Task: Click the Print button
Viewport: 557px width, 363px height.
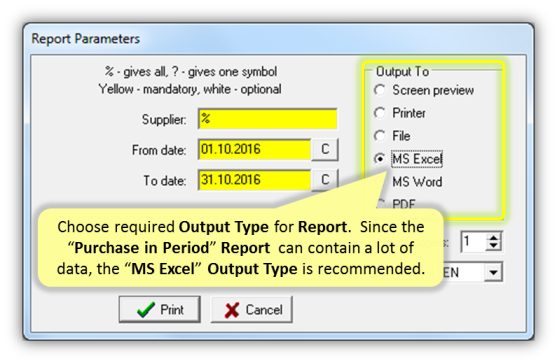Action: 160,309
